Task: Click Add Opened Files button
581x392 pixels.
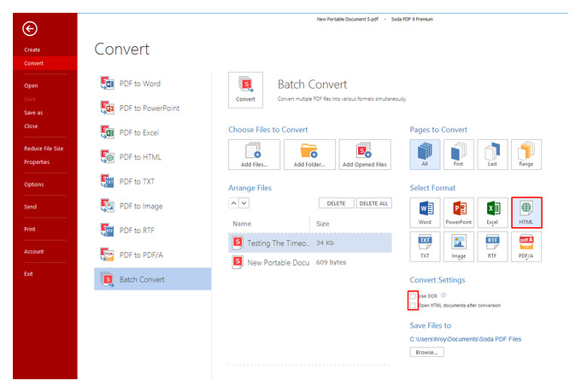Action: (x=365, y=155)
